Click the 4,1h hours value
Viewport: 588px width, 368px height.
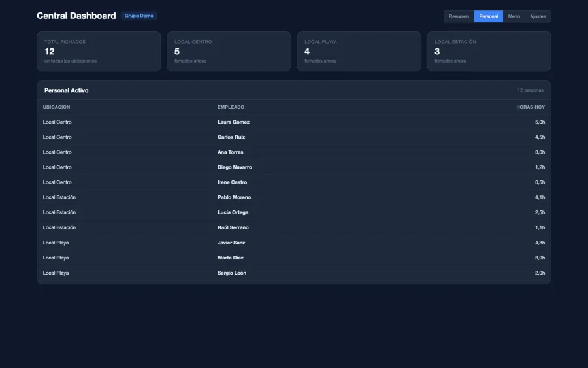pyautogui.click(x=540, y=197)
